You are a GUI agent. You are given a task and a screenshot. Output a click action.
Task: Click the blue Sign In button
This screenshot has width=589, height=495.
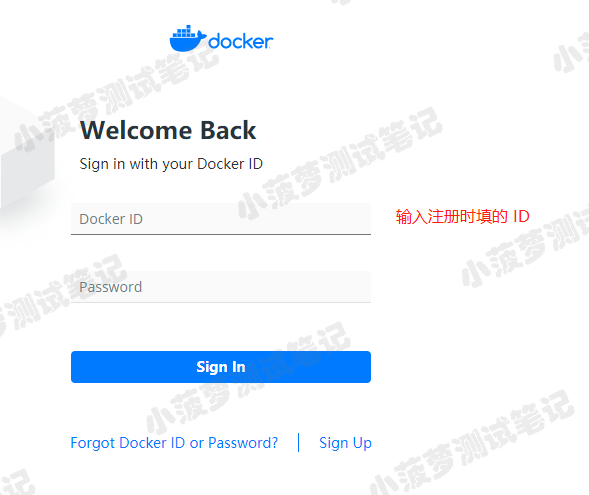221,367
